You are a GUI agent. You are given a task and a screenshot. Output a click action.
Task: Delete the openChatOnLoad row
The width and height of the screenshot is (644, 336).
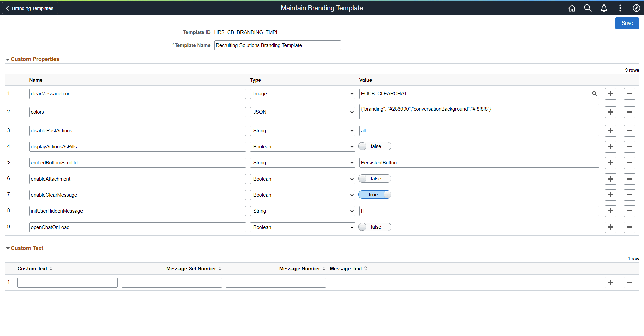[630, 227]
